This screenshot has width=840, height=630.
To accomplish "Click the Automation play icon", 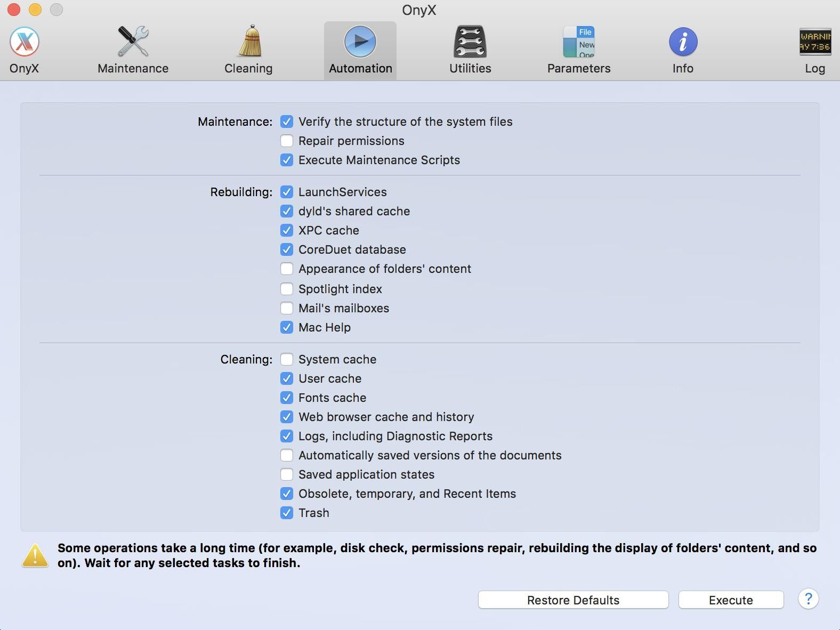I will (360, 42).
